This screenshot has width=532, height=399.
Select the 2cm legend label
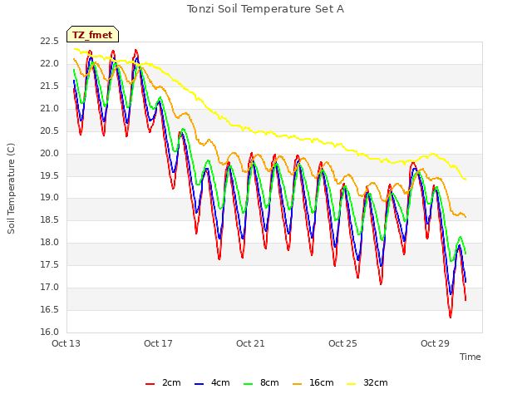click(171, 382)
